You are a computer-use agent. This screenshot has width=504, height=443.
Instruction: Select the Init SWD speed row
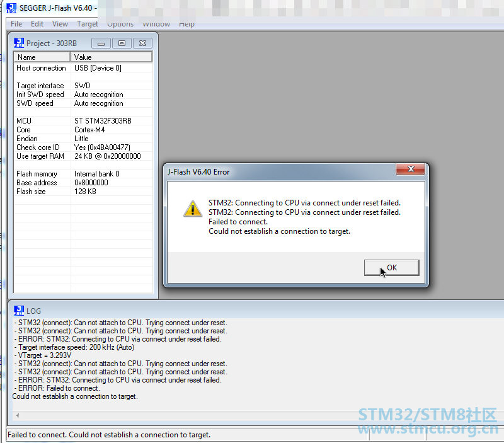83,95
